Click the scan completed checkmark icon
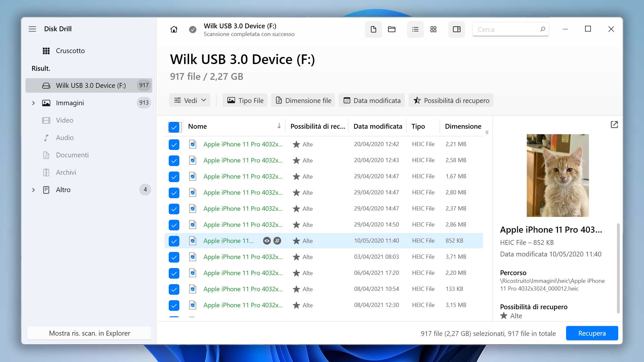Viewport: 644px width, 362px height. pos(193,30)
